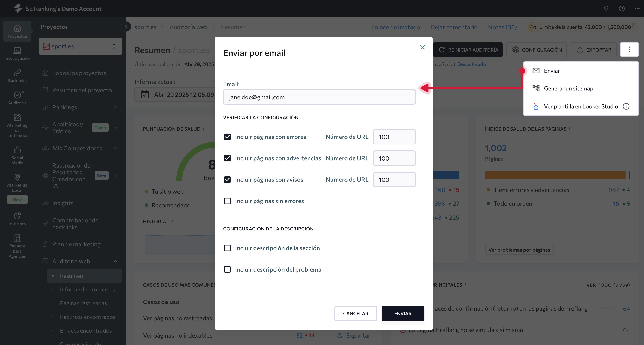Click the CANCELAR button
Image resolution: width=644 pixels, height=345 pixels.
355,314
